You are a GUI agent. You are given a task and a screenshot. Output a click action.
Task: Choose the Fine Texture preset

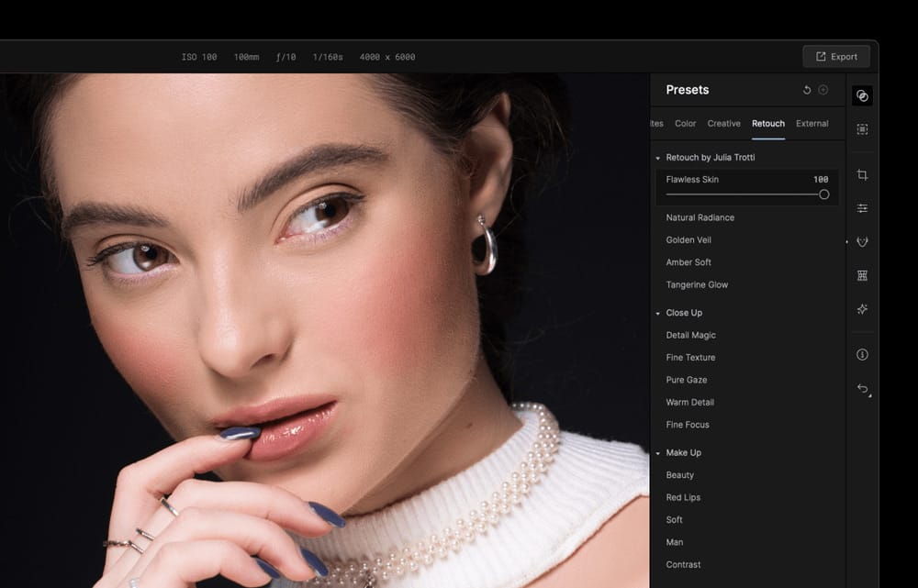690,358
